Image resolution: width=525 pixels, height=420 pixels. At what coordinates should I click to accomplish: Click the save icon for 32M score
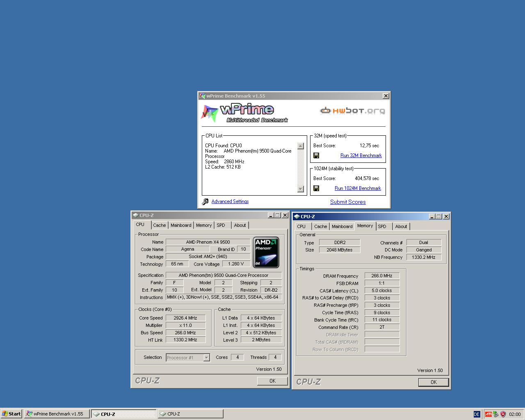[x=316, y=155]
